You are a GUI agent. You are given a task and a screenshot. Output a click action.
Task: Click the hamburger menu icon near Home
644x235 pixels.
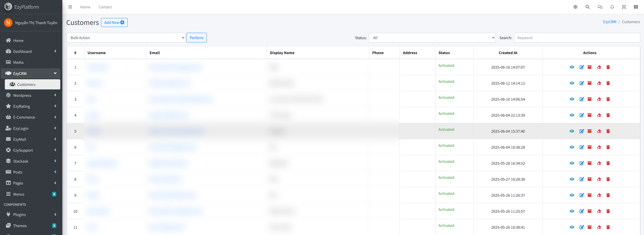pyautogui.click(x=70, y=7)
